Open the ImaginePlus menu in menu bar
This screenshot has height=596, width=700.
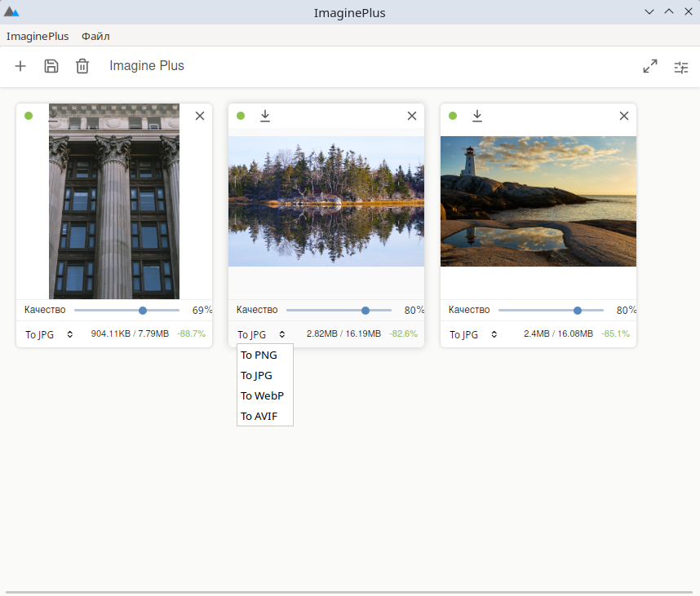click(38, 36)
